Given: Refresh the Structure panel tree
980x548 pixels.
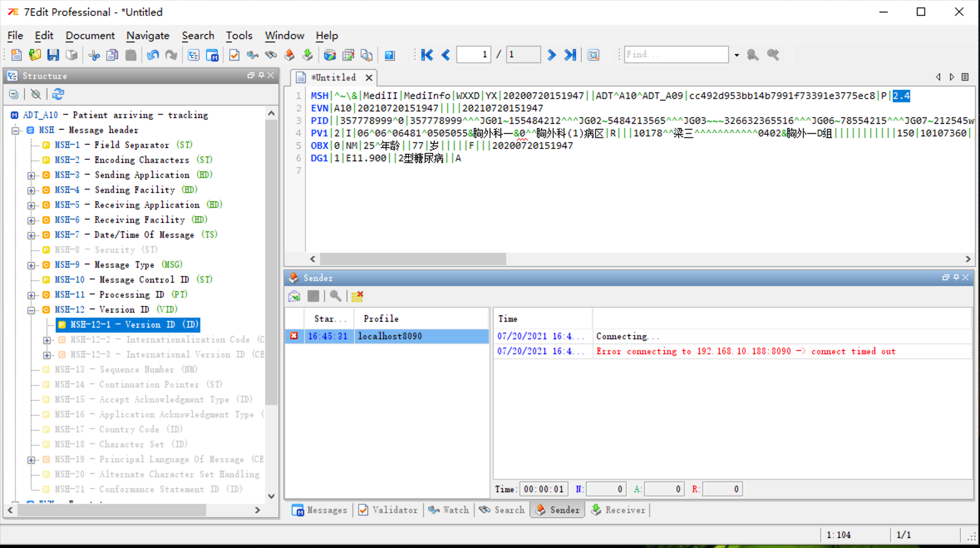Looking at the screenshot, I should tap(58, 94).
